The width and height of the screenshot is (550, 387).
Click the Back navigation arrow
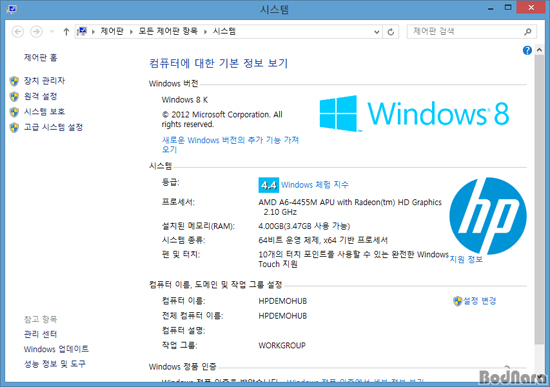click(x=18, y=32)
